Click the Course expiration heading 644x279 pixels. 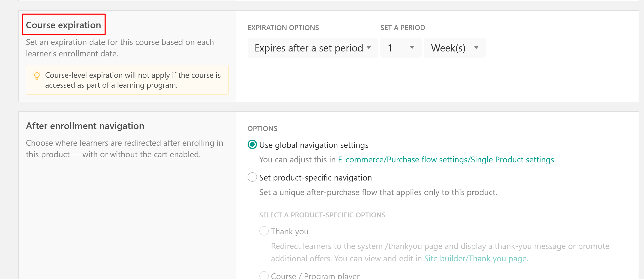click(63, 25)
